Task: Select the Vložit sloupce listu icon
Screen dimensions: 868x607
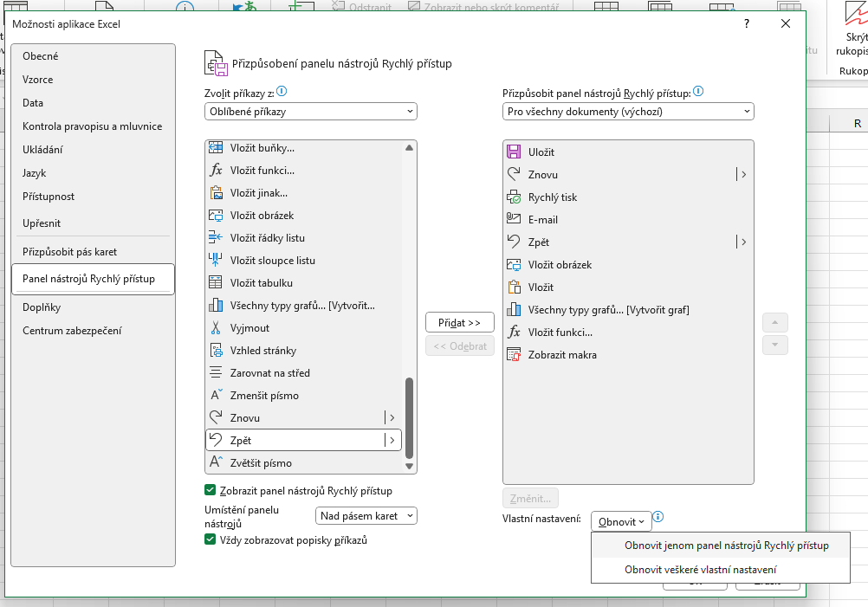Action: click(x=216, y=261)
